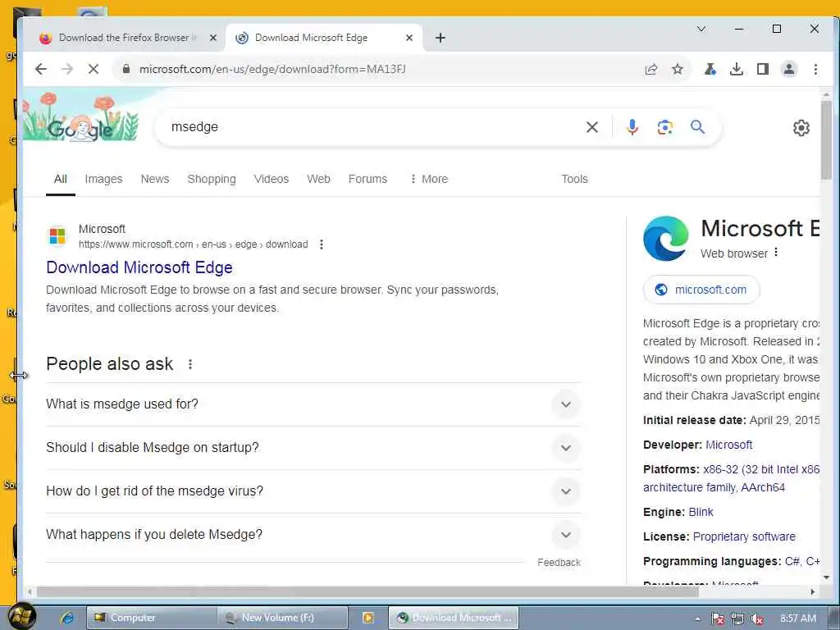
Task: Click the scroll right arrow
Action: tap(813, 592)
